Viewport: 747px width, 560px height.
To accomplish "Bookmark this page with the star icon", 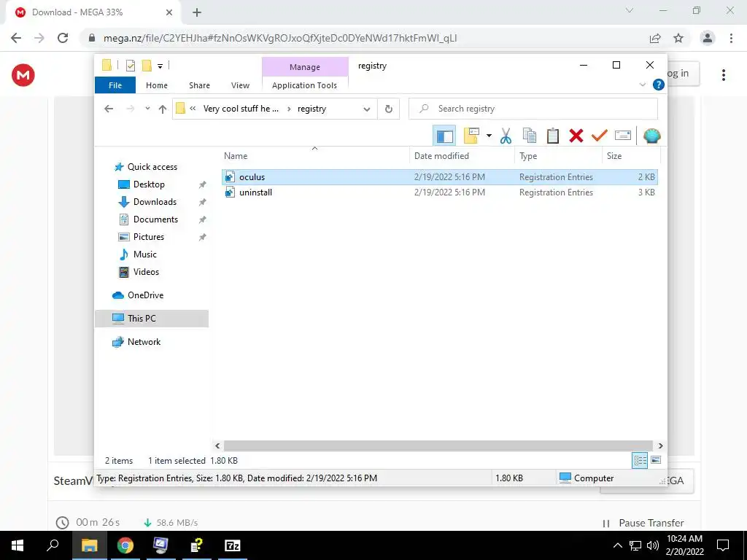I will [678, 38].
